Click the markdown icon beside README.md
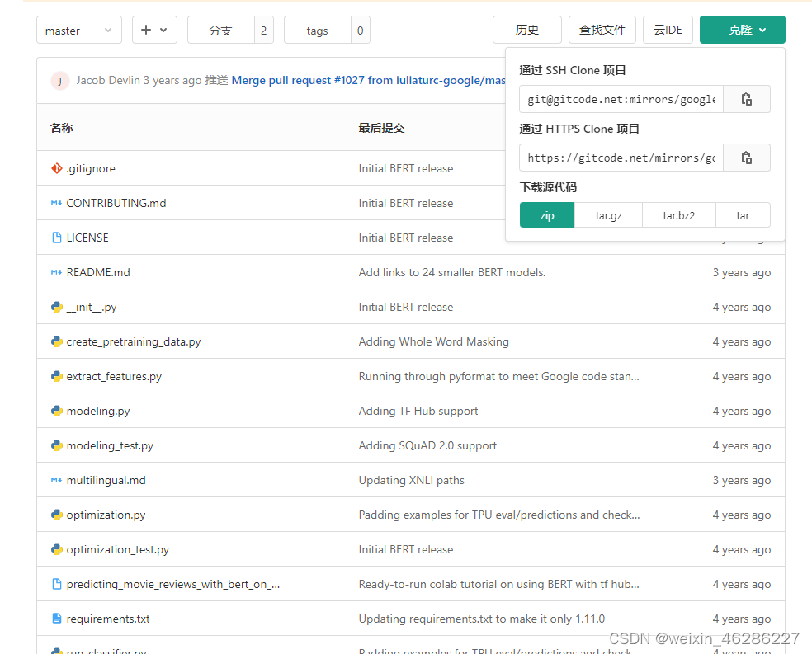Image resolution: width=812 pixels, height=654 pixels. (55, 272)
